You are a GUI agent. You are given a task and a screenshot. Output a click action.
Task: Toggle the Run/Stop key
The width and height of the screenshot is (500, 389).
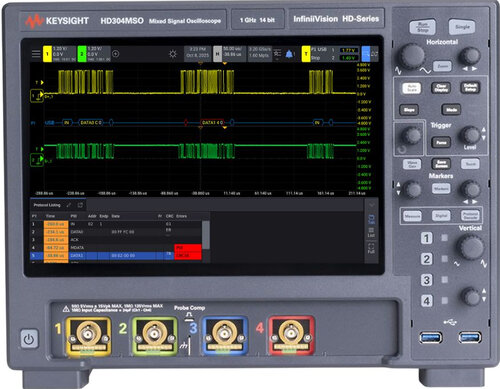pyautogui.click(x=423, y=27)
